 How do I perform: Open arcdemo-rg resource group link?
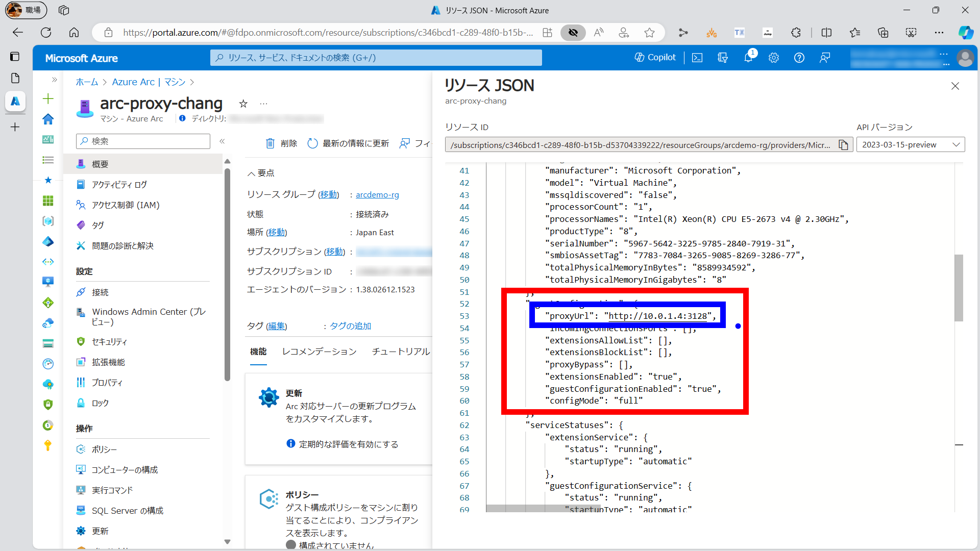pyautogui.click(x=377, y=195)
